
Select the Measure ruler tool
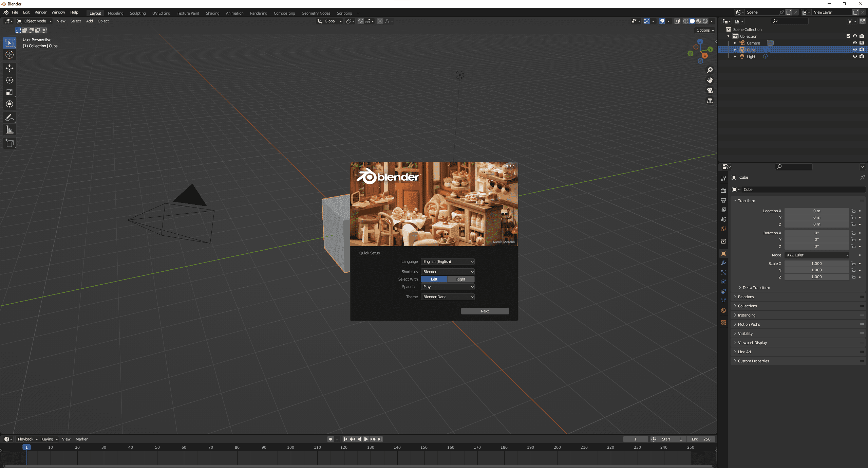tap(10, 130)
